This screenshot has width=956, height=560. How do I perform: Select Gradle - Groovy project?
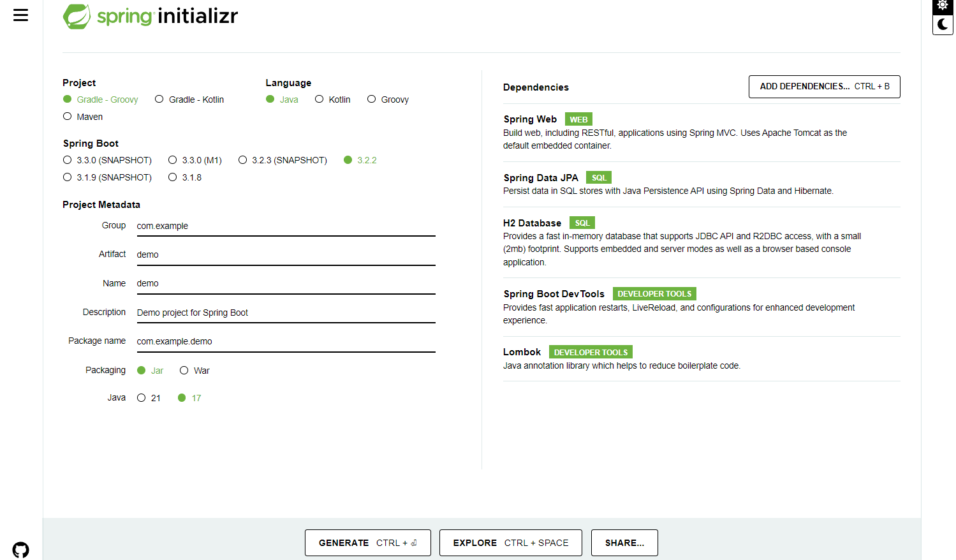coord(101,99)
